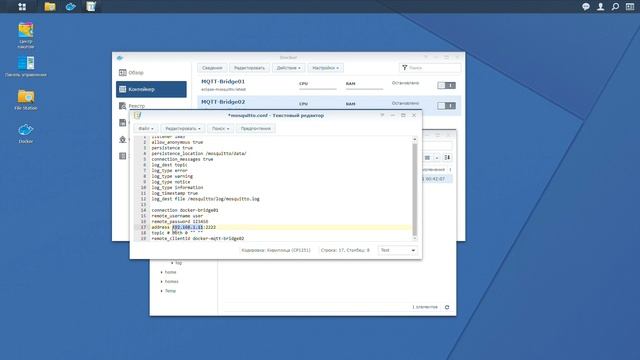Switch to Text Editor in the taskbar
Image resolution: width=640 pixels, height=360 pixels.
point(91,7)
